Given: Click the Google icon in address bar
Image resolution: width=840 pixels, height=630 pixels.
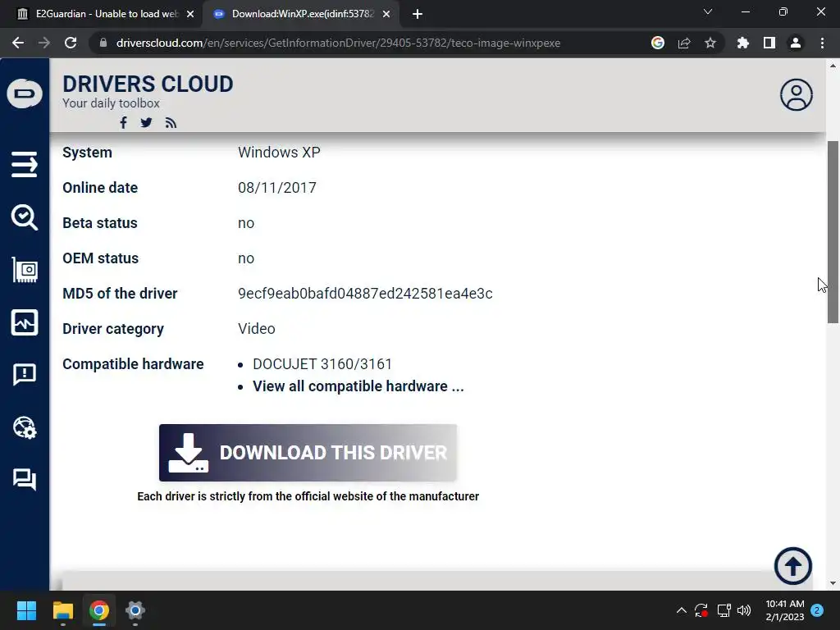Looking at the screenshot, I should point(657,43).
